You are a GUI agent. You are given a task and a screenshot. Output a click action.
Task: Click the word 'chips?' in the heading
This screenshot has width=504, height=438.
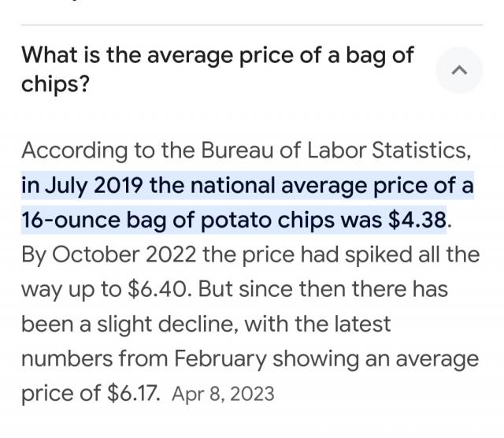pos(55,84)
